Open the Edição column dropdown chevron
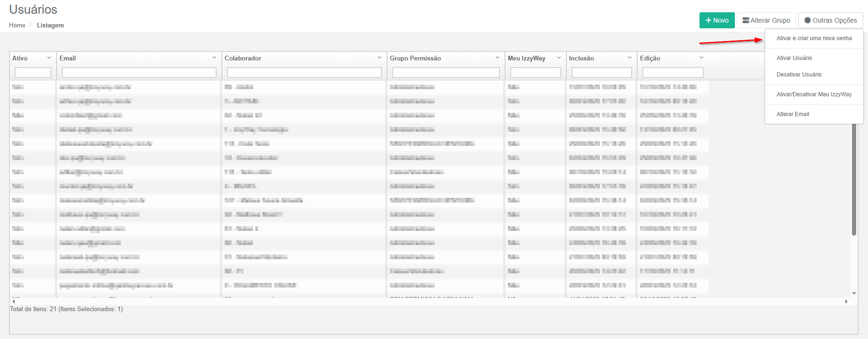868x339 pixels. click(701, 58)
